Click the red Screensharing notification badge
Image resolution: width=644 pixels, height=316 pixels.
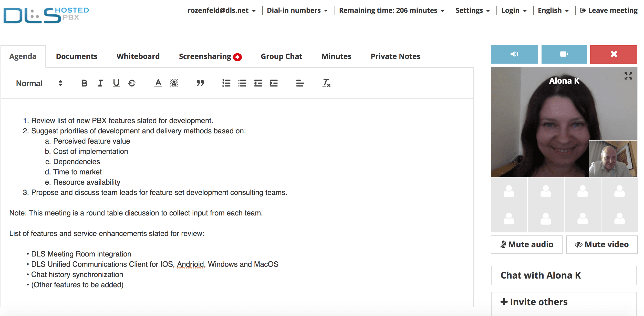[x=237, y=57]
